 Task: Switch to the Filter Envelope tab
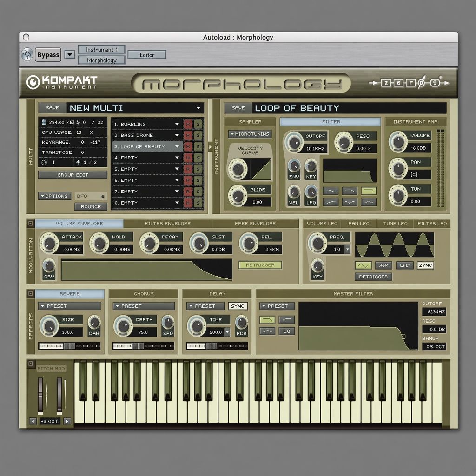[167, 224]
